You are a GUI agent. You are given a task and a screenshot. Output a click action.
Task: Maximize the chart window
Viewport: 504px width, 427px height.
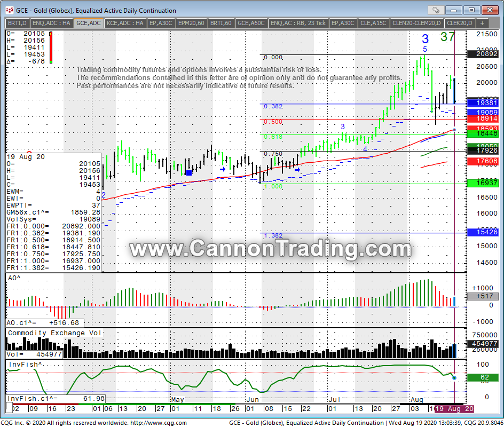471,10
